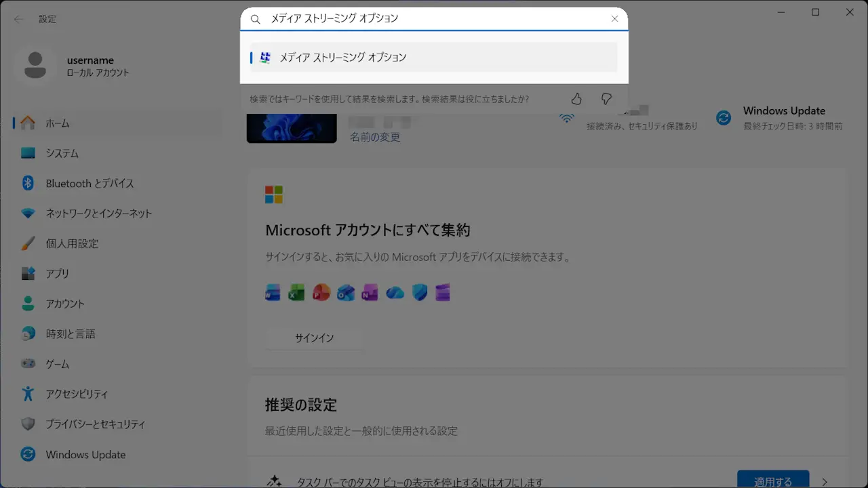Click the 適用する button
This screenshot has width=868, height=488.
772,481
